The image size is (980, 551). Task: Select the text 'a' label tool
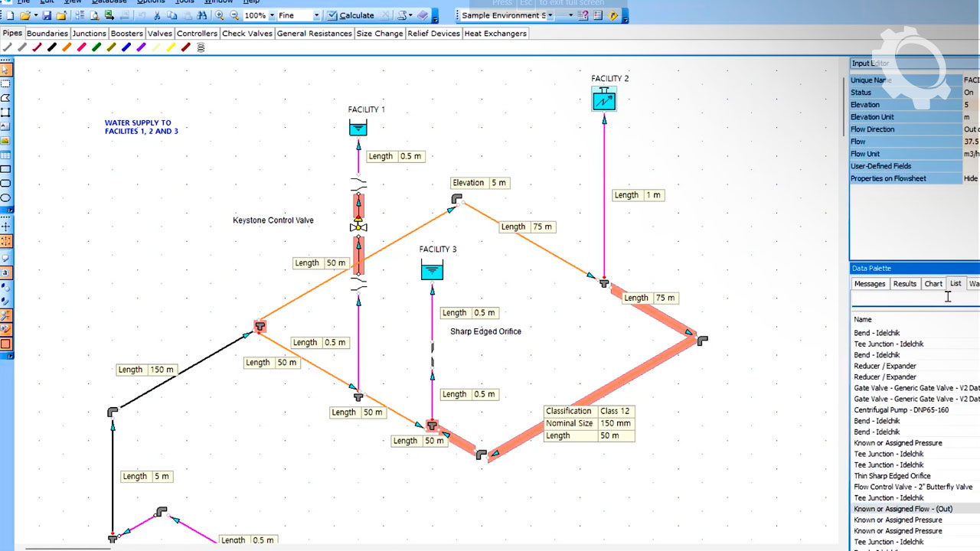5,272
